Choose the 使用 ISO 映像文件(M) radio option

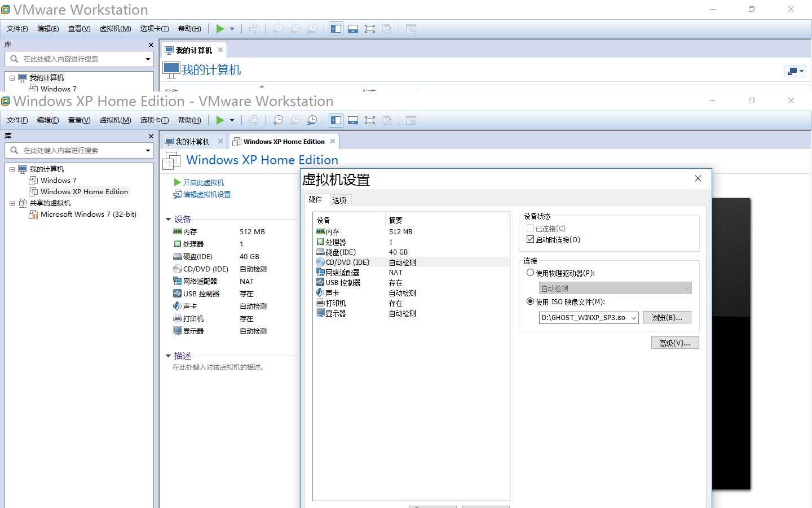tap(530, 301)
